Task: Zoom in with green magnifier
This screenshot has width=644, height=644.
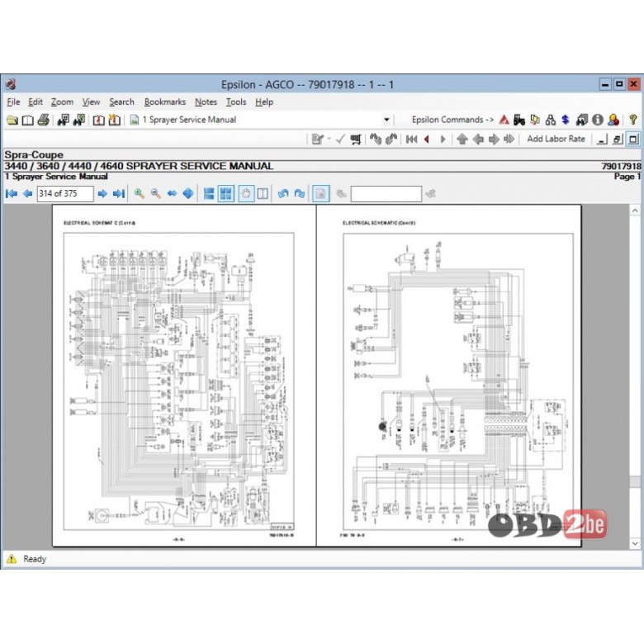Action: (x=140, y=193)
